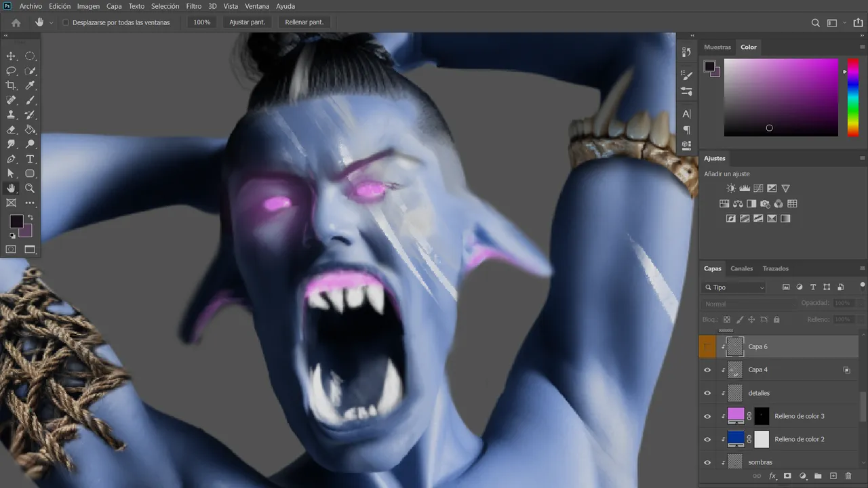Select the History Brush tool
The image size is (868, 488).
point(30,115)
